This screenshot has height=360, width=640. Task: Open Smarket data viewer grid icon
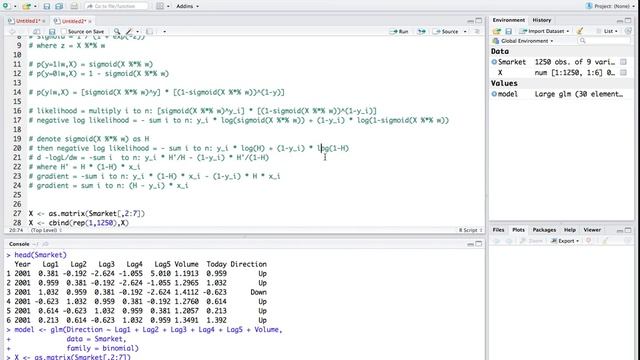click(623, 62)
